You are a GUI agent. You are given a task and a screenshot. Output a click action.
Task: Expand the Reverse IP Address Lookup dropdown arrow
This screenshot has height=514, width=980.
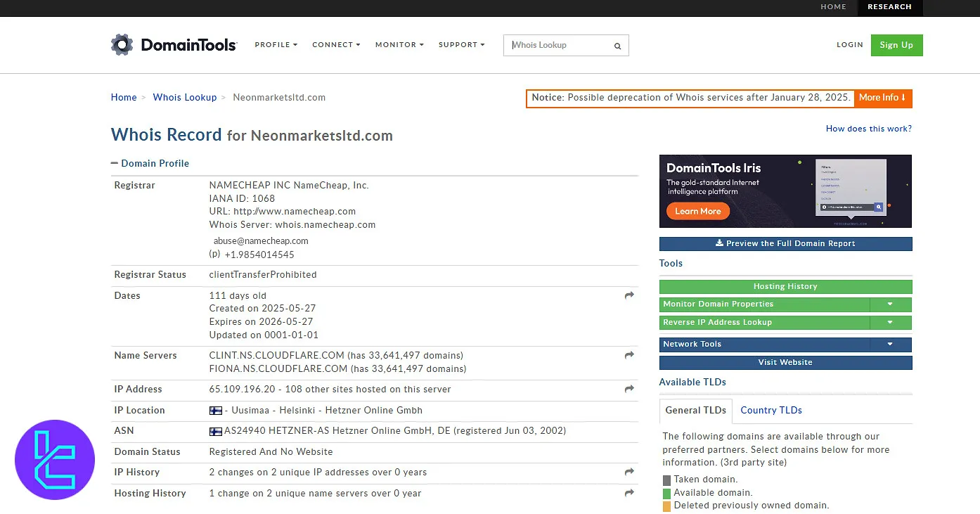click(890, 323)
